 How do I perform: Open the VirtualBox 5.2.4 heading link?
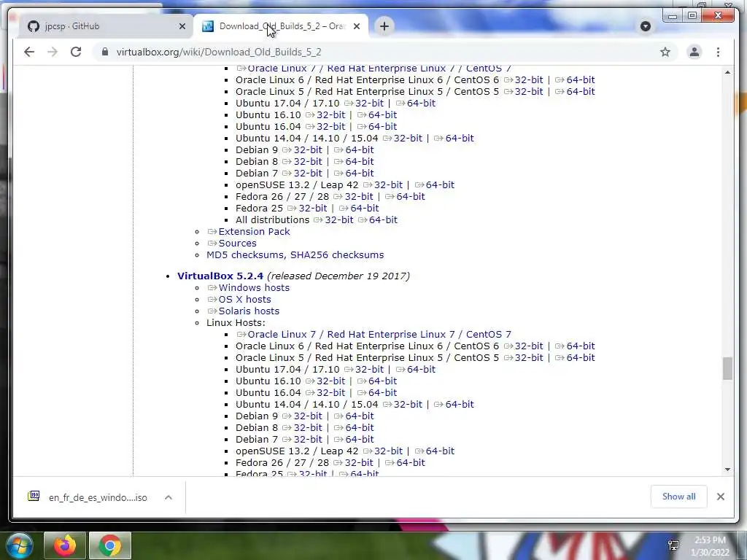click(220, 276)
